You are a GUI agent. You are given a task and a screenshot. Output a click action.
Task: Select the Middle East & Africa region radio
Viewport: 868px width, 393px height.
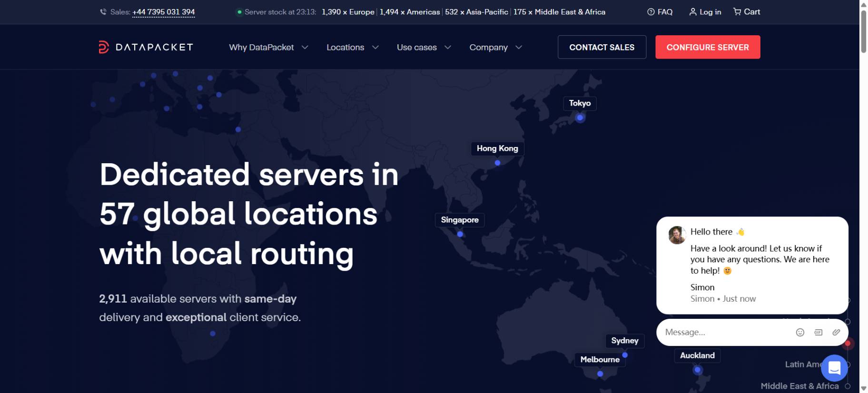click(848, 386)
